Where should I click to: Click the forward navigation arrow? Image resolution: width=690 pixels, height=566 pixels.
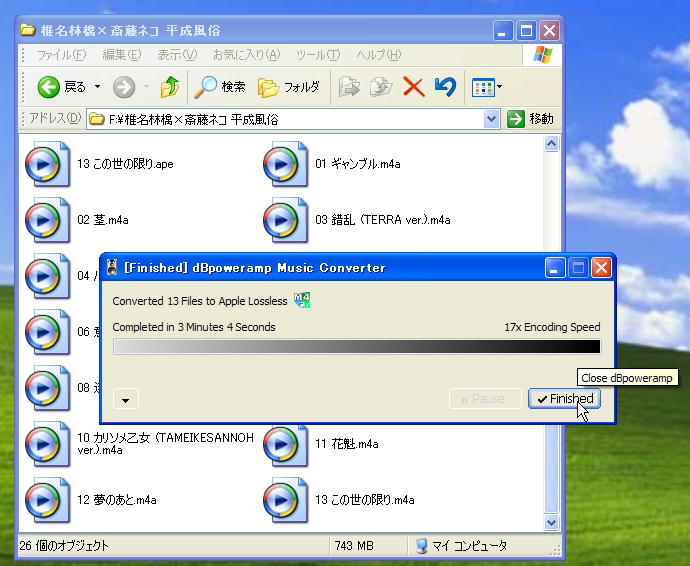coord(124,87)
